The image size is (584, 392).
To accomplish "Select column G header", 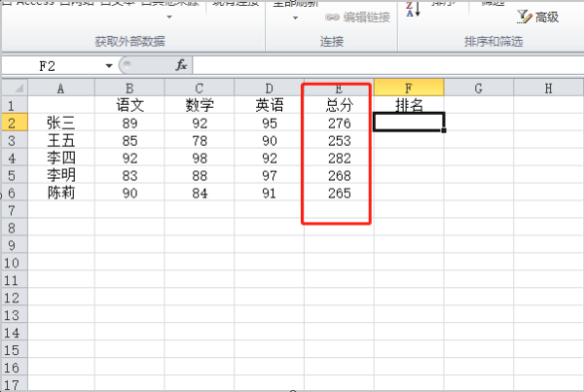I will [478, 89].
